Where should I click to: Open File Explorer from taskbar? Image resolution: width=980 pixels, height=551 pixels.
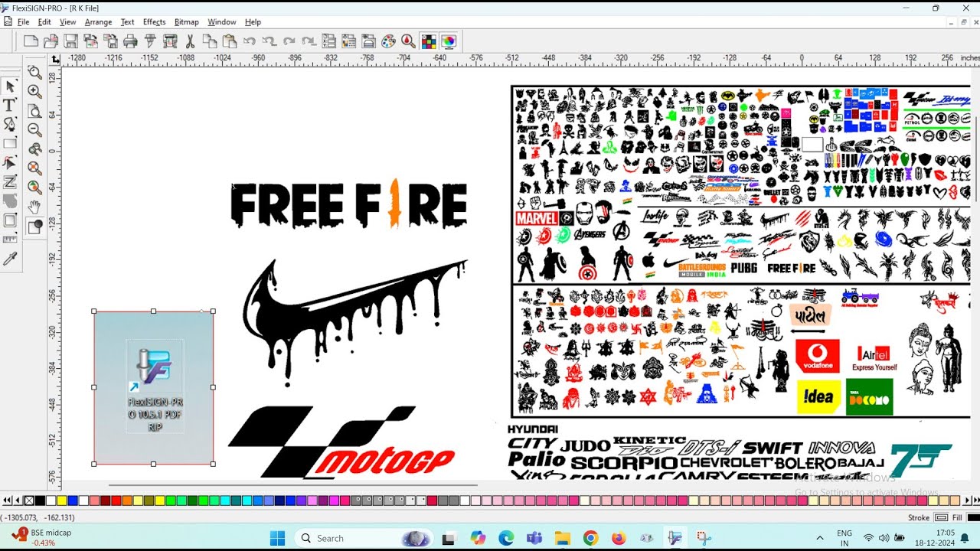[x=562, y=538]
